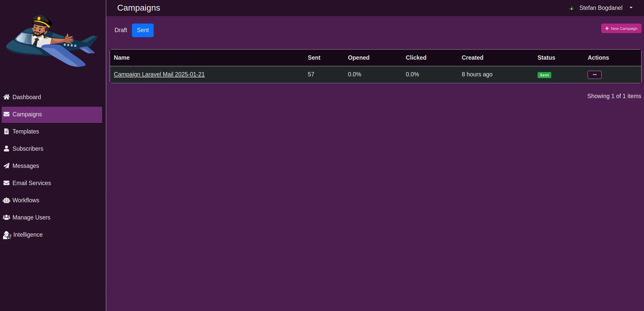Viewport: 644px width, 311px height.
Task: Click the Campaigns envelope icon in sidebar
Action: pyautogui.click(x=7, y=114)
